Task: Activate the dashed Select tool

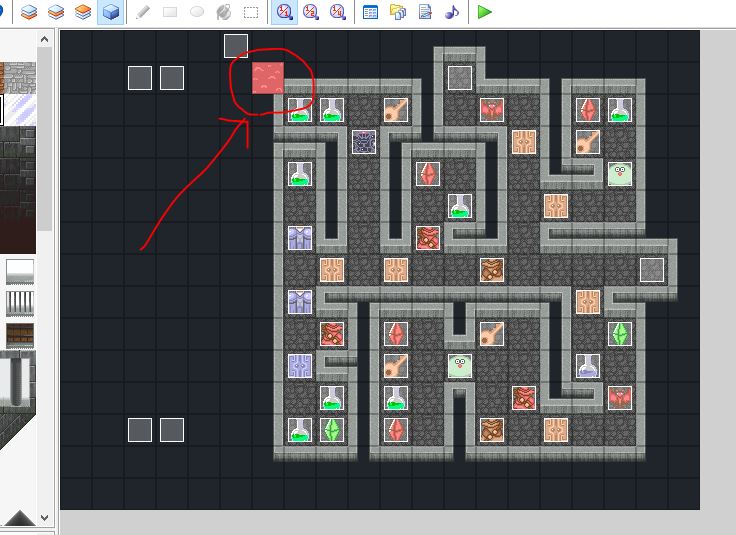Action: [251, 12]
